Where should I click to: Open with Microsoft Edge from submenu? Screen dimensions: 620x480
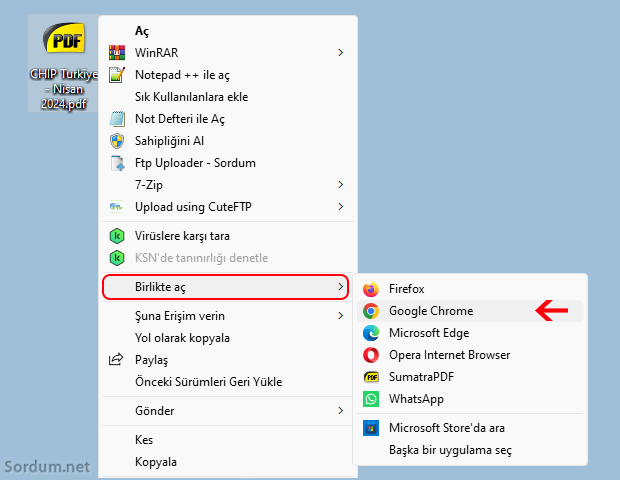pos(470,333)
